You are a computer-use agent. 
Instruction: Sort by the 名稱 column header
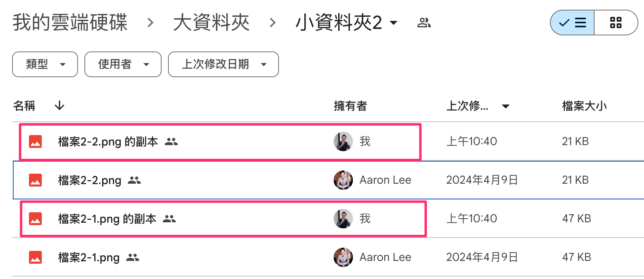[24, 106]
